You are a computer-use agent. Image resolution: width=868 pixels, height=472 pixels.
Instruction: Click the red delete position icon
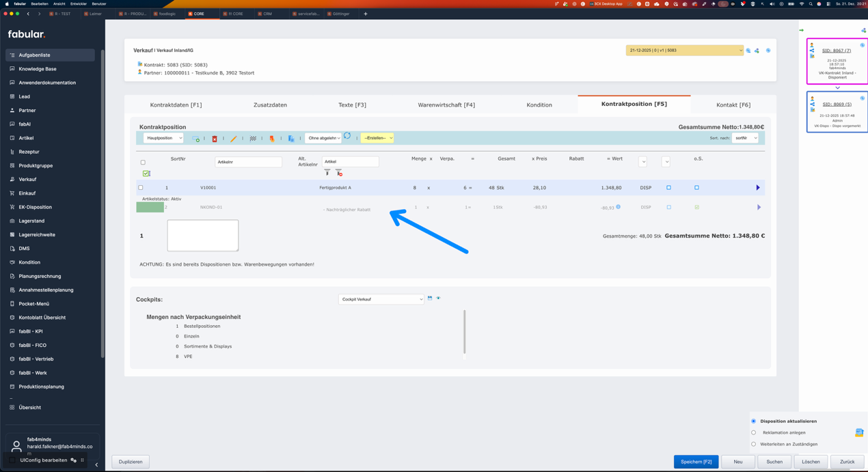(214, 139)
